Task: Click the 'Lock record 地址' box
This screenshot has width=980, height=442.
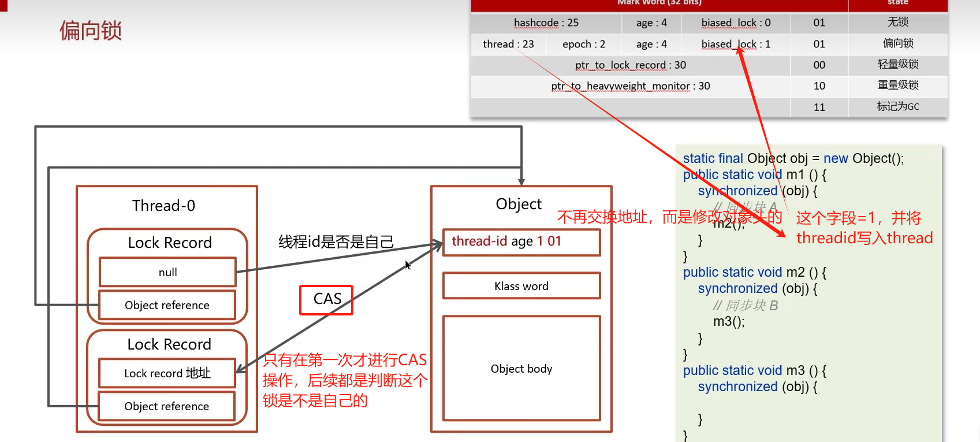Action: [167, 373]
